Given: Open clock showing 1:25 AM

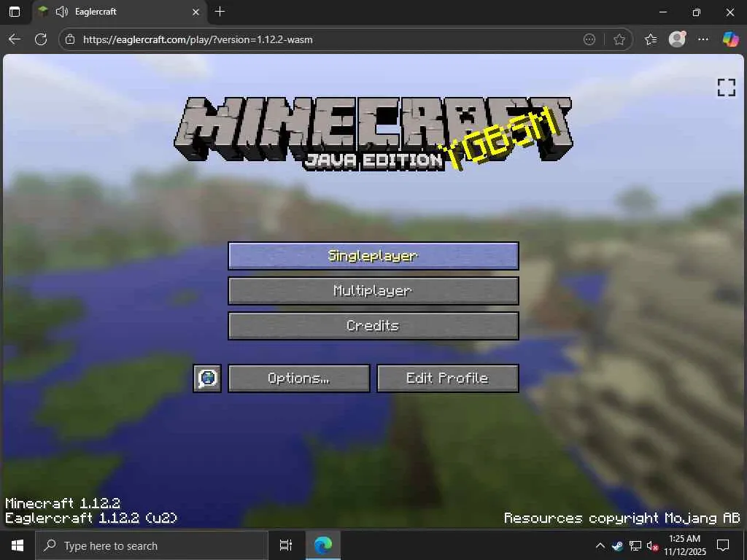Looking at the screenshot, I should 684,545.
